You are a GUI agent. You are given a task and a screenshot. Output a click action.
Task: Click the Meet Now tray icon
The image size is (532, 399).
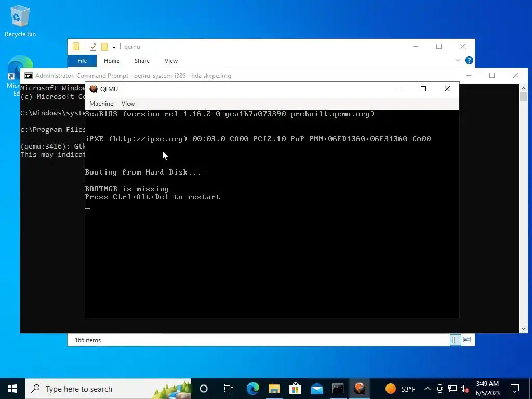pos(440,389)
